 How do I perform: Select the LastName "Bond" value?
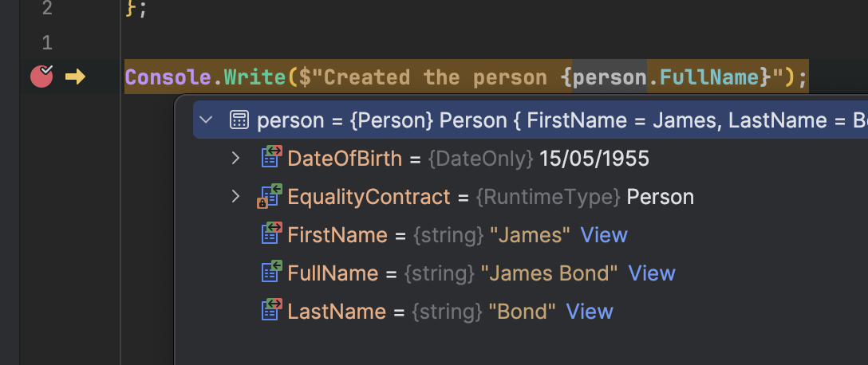522,312
